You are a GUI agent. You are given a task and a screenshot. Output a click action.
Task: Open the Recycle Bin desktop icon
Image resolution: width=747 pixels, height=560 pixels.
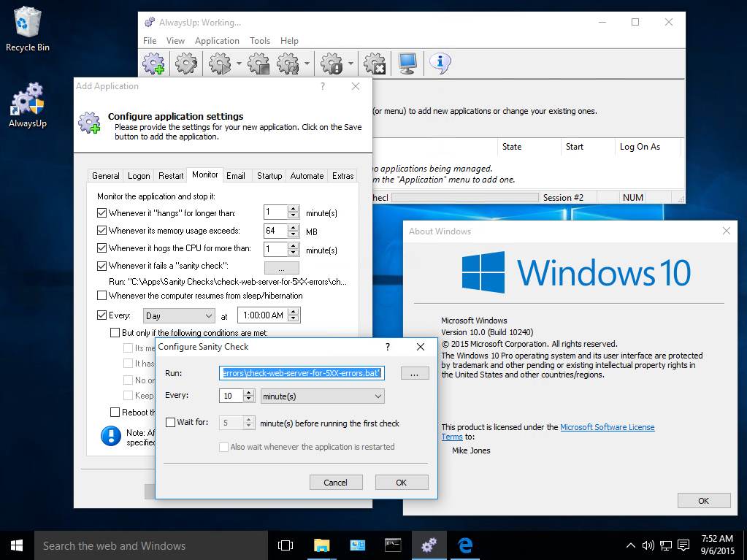click(x=28, y=29)
